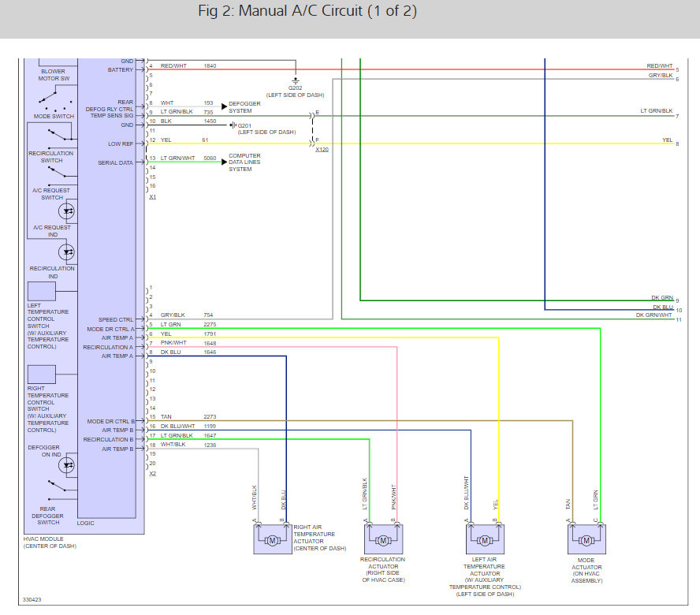Click the LOGIC label in the module
This screenshot has height=615, width=700.
tap(85, 523)
